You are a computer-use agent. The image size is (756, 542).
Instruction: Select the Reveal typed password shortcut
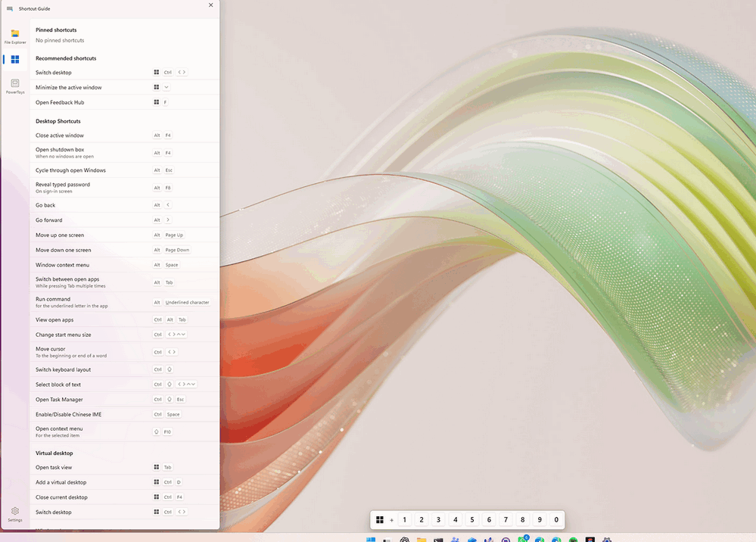pos(124,188)
